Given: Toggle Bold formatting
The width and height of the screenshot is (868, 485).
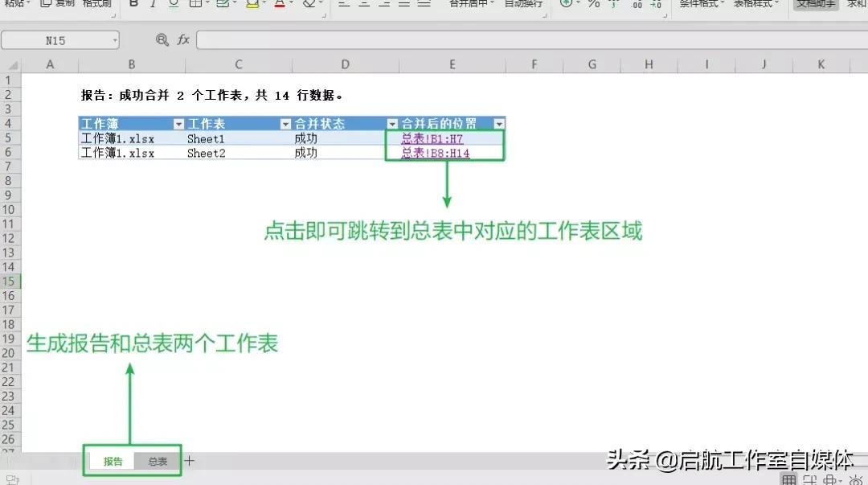Looking at the screenshot, I should (x=134, y=4).
